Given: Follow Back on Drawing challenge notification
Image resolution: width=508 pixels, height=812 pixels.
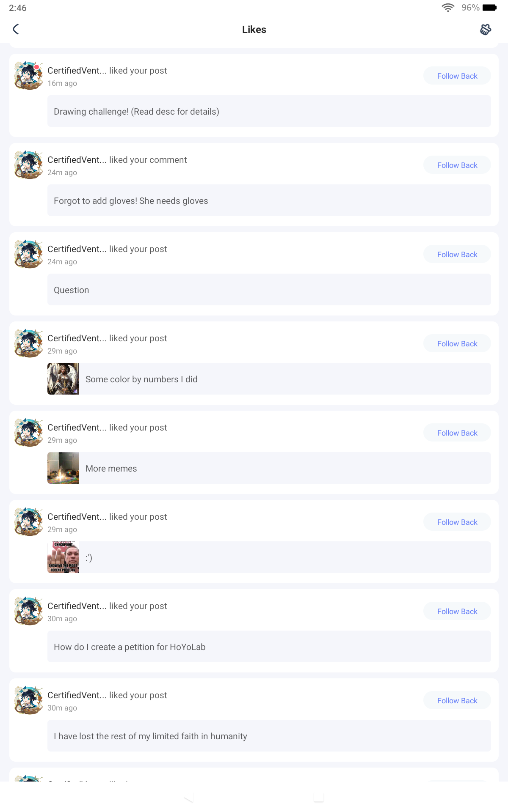Looking at the screenshot, I should point(457,76).
